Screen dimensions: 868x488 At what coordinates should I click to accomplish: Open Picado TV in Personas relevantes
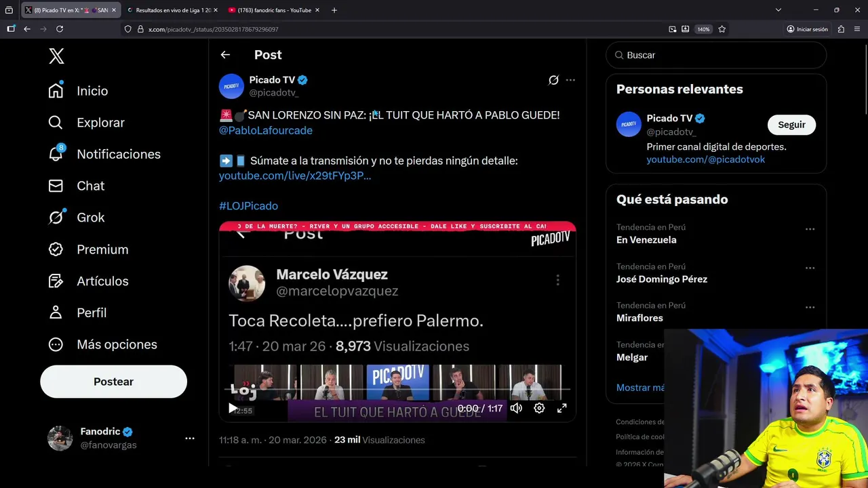click(x=669, y=119)
